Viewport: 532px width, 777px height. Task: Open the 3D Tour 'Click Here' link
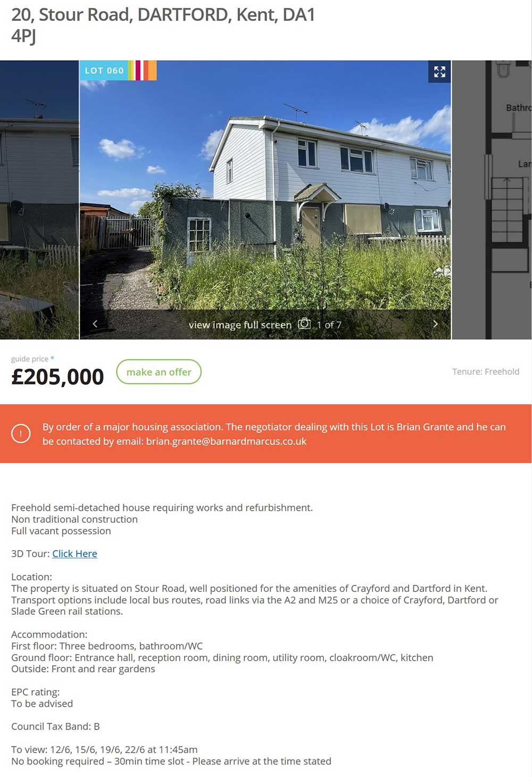coord(74,553)
